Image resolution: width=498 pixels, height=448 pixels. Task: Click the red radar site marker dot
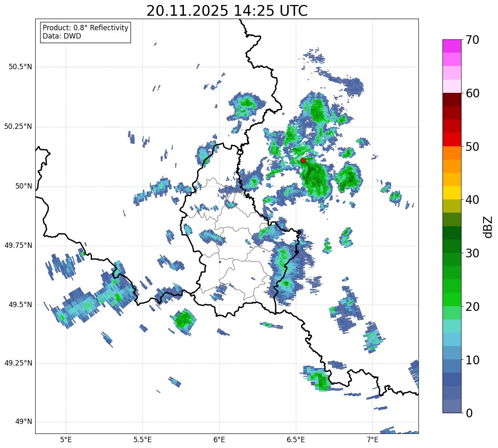pyautogui.click(x=303, y=160)
